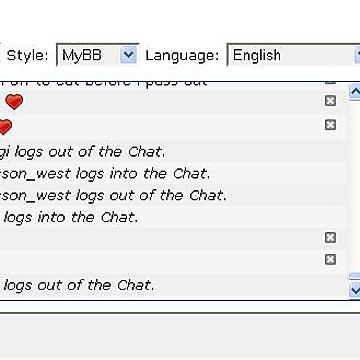Click the empty scrollbar track in the chat list
Image resolution: width=360 pixels, height=360 pixels.
(x=354, y=185)
